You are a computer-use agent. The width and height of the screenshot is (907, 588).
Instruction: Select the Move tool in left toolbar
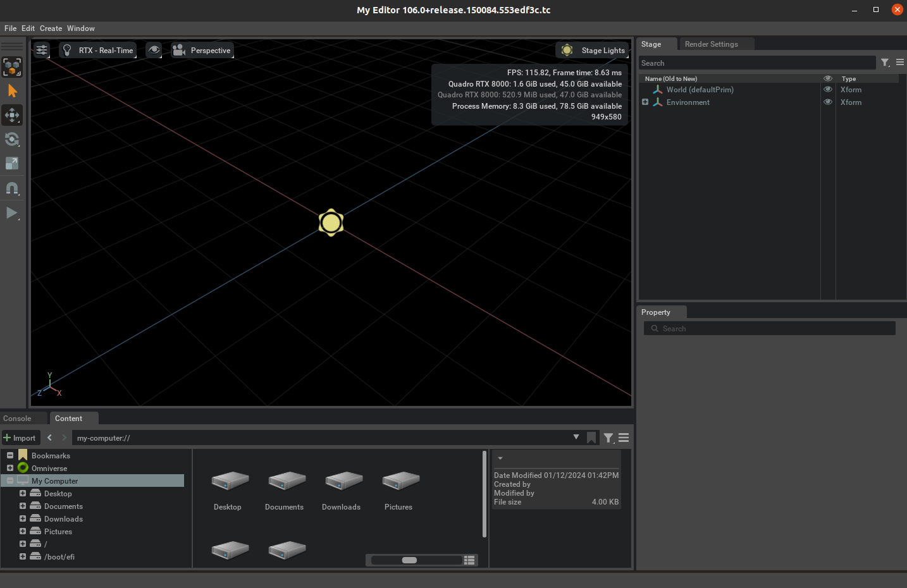pos(12,115)
